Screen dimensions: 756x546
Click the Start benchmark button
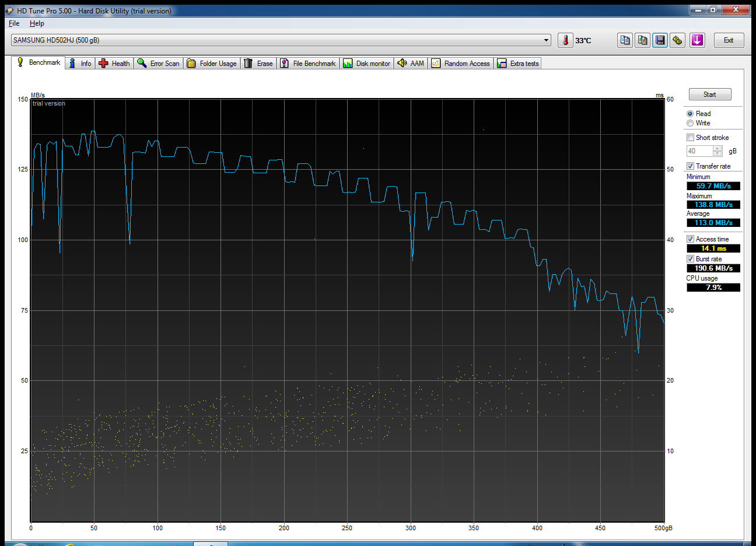[709, 94]
